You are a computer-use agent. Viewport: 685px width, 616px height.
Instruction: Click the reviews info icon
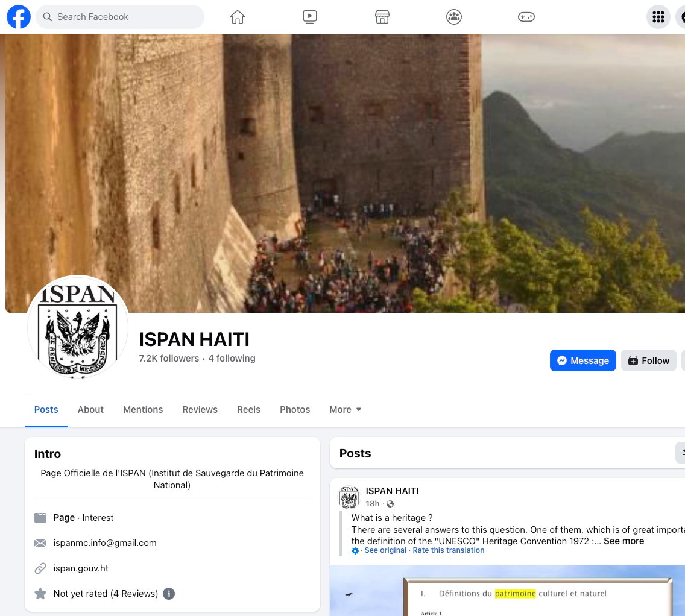coord(169,594)
